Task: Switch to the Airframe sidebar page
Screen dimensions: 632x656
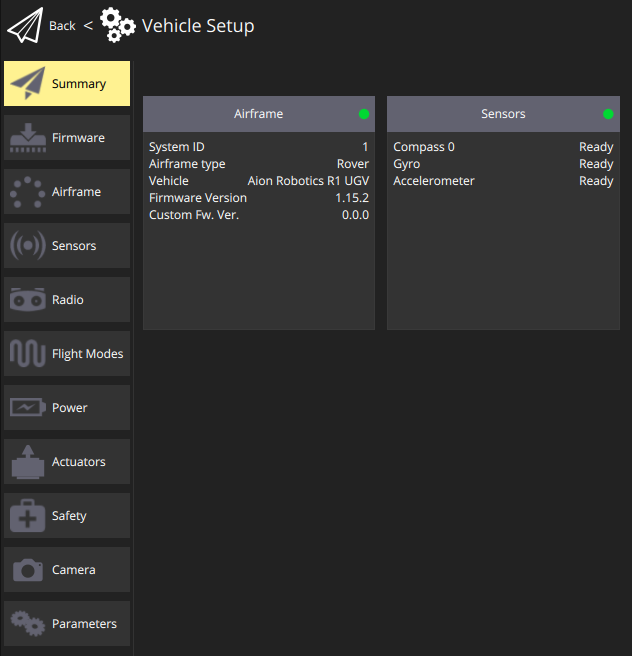Action: click(67, 192)
